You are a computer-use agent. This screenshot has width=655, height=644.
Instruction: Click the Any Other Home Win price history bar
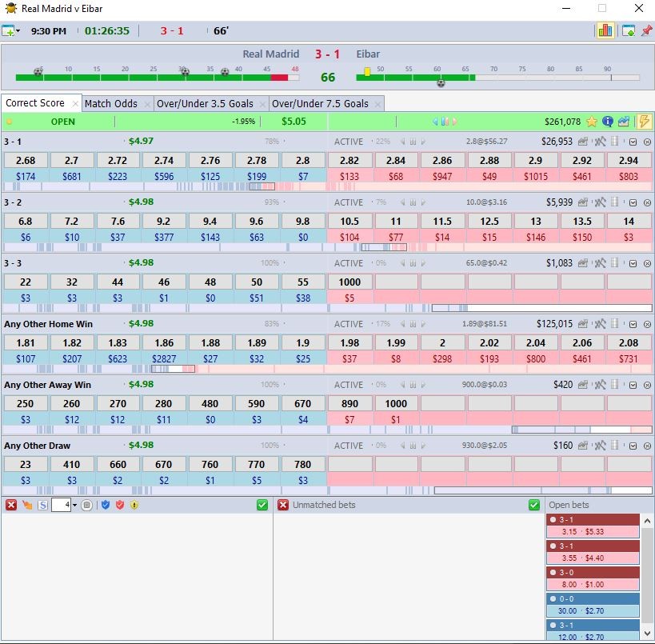point(328,369)
